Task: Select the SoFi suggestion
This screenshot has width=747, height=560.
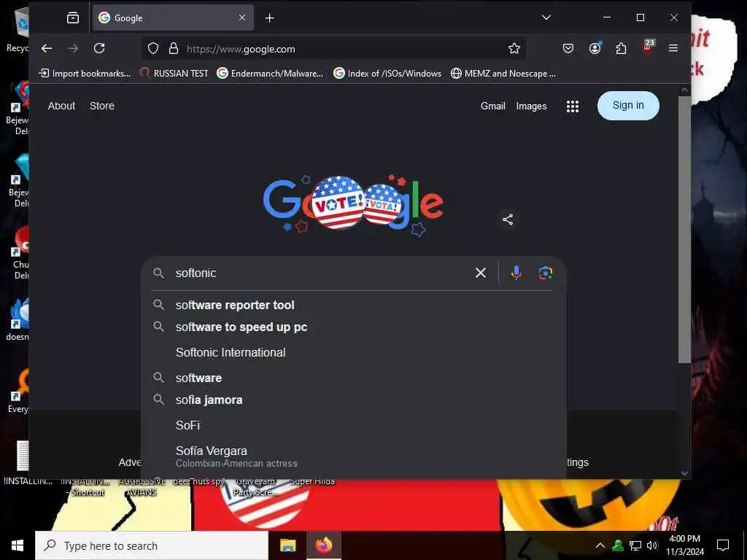Action: click(x=354, y=425)
